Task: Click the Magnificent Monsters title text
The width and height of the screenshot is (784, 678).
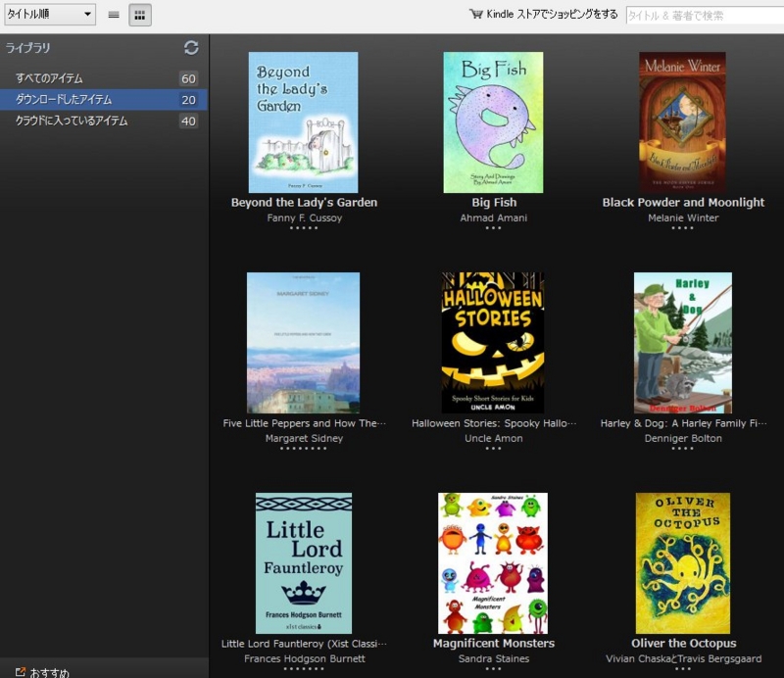Action: (494, 644)
